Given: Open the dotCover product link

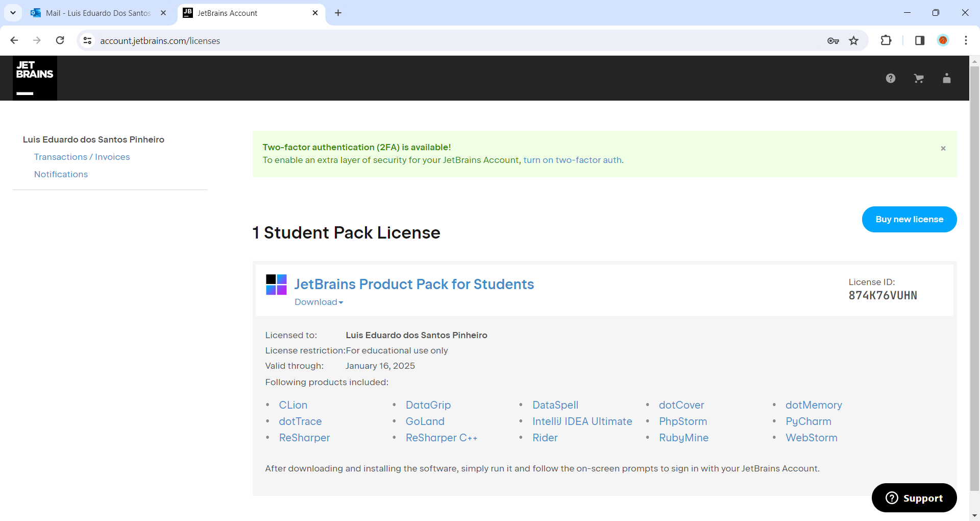Looking at the screenshot, I should point(681,405).
